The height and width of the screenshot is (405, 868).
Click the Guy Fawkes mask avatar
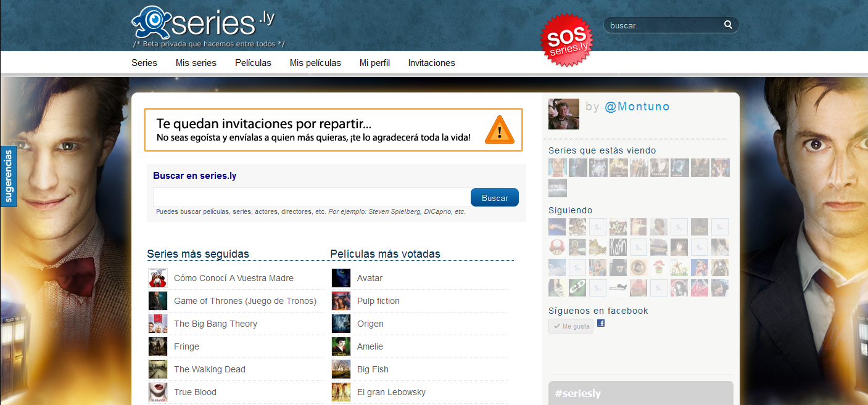point(618,268)
